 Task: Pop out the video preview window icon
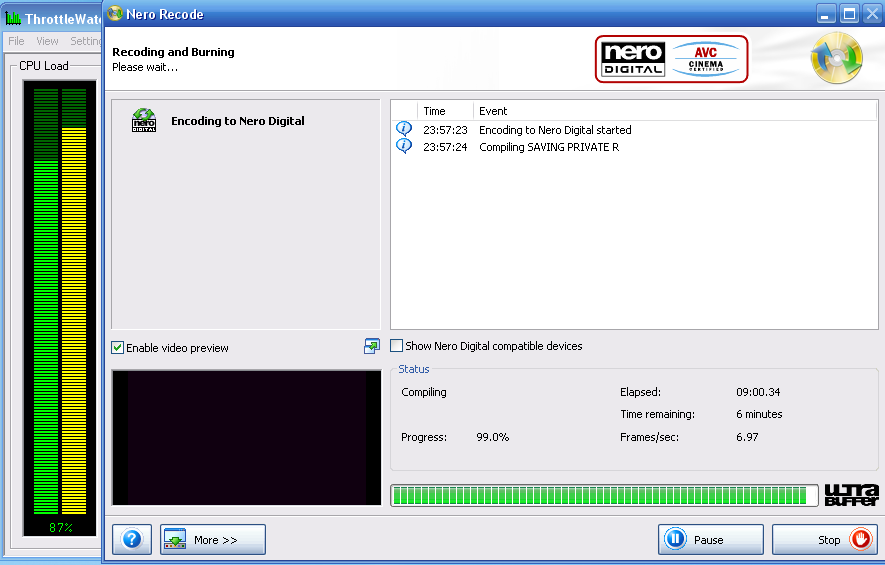pos(371,346)
